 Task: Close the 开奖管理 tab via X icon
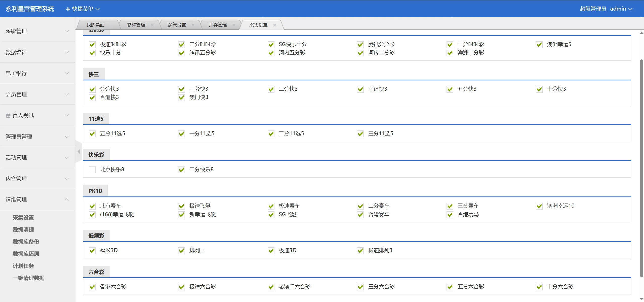(234, 25)
